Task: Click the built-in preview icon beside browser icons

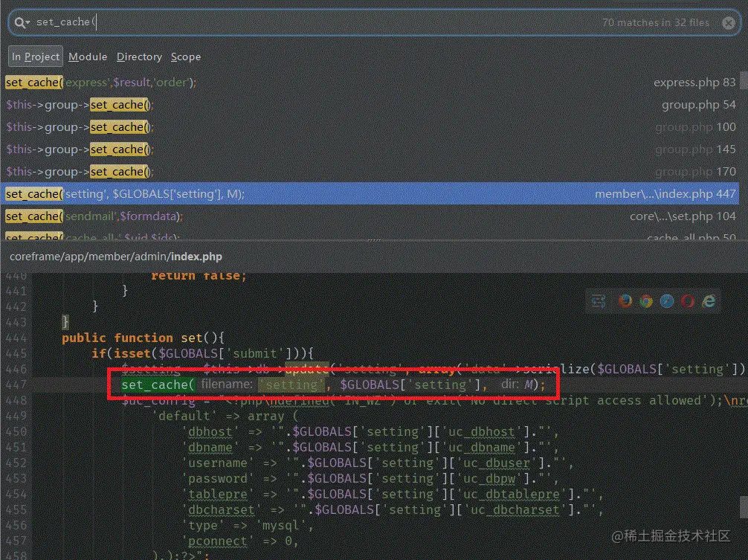Action: [x=599, y=301]
